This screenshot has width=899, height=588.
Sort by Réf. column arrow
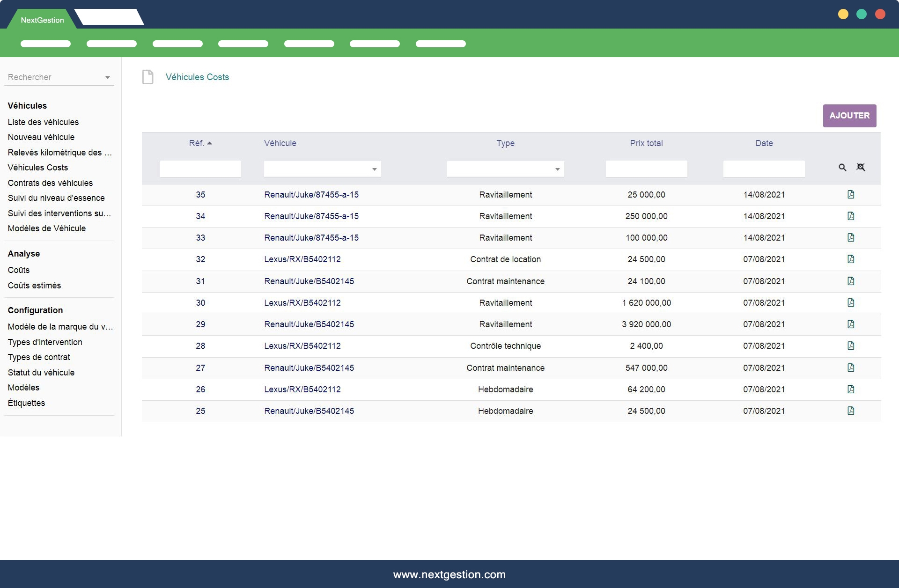(209, 143)
